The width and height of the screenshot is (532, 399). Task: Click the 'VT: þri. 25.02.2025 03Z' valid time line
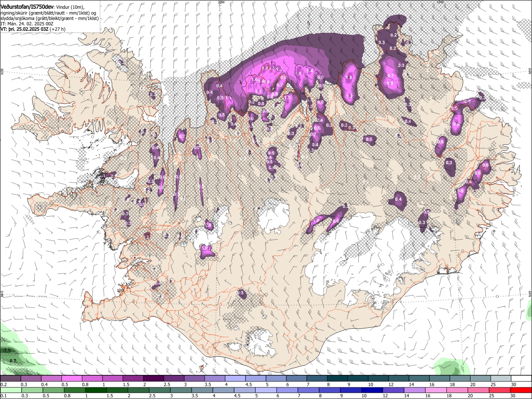click(x=25, y=29)
